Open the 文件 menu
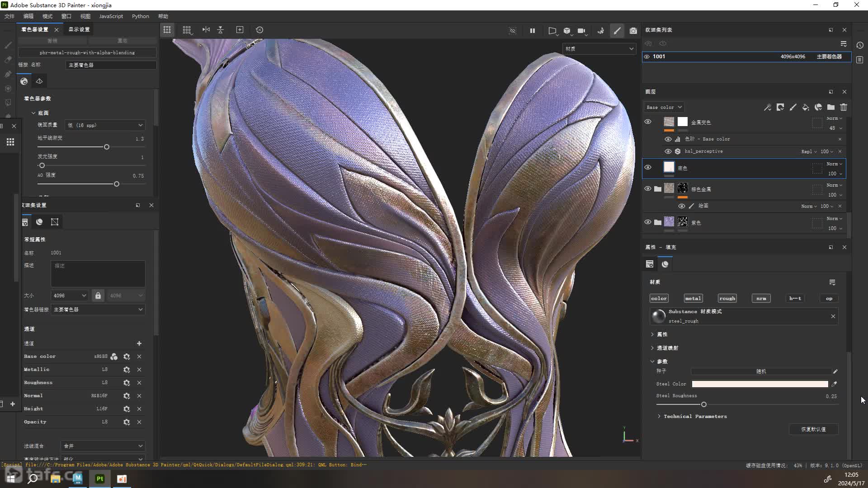 9,16
